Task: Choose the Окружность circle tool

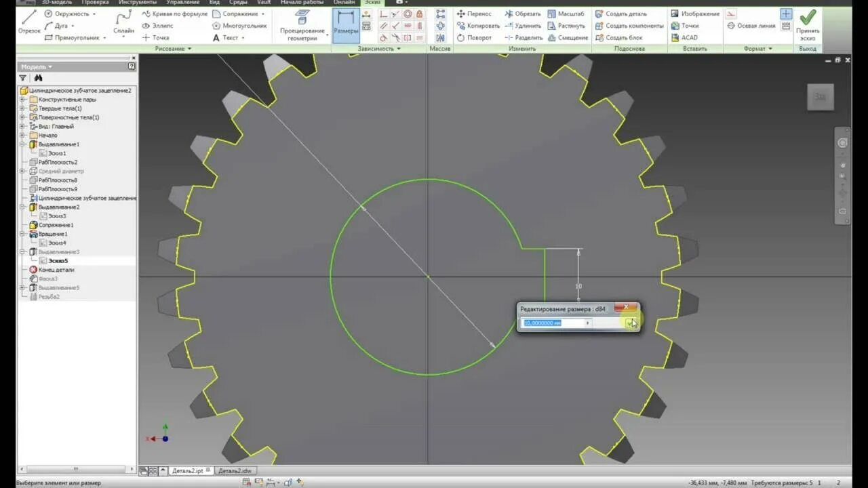Action: click(x=69, y=14)
